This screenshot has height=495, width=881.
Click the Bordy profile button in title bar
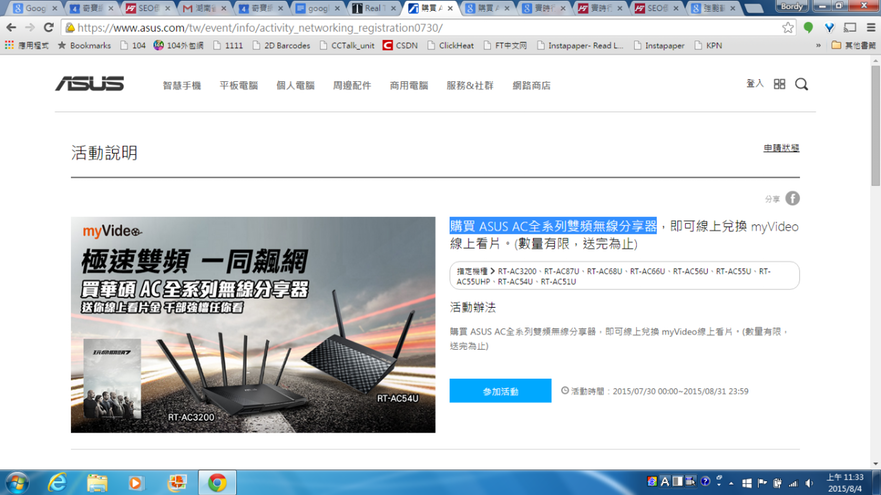click(x=792, y=7)
